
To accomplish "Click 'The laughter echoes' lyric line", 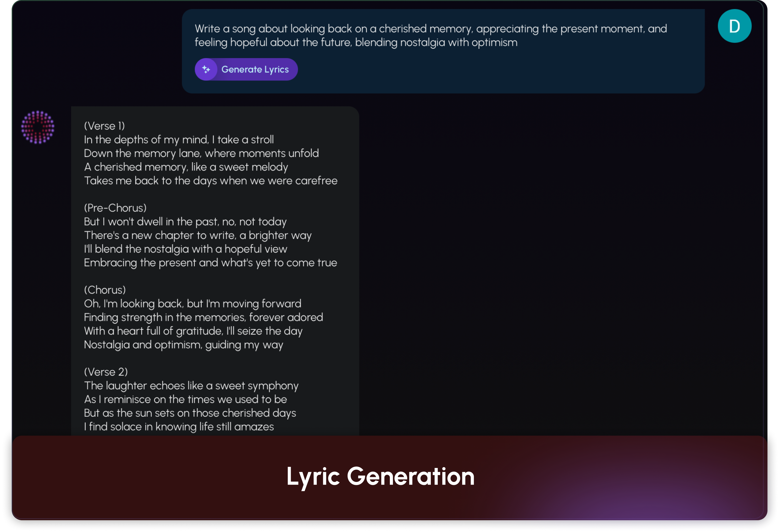I will pyautogui.click(x=191, y=386).
